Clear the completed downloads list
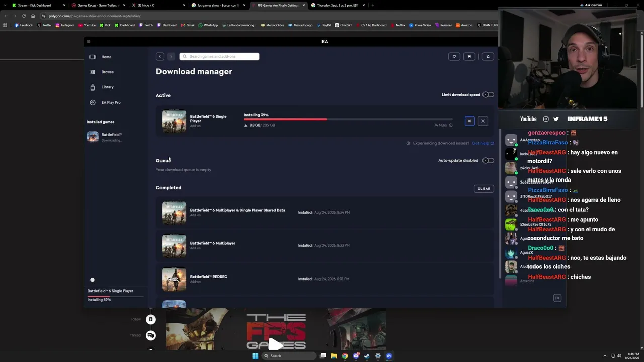 tap(484, 189)
